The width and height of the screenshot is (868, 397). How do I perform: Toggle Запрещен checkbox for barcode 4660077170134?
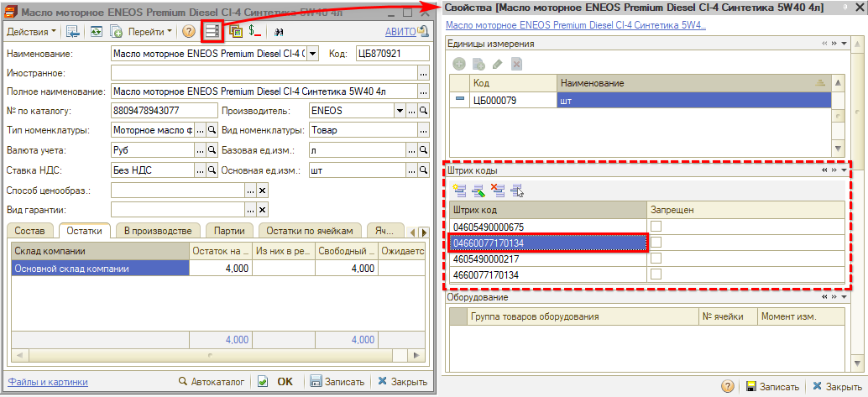[x=656, y=274]
